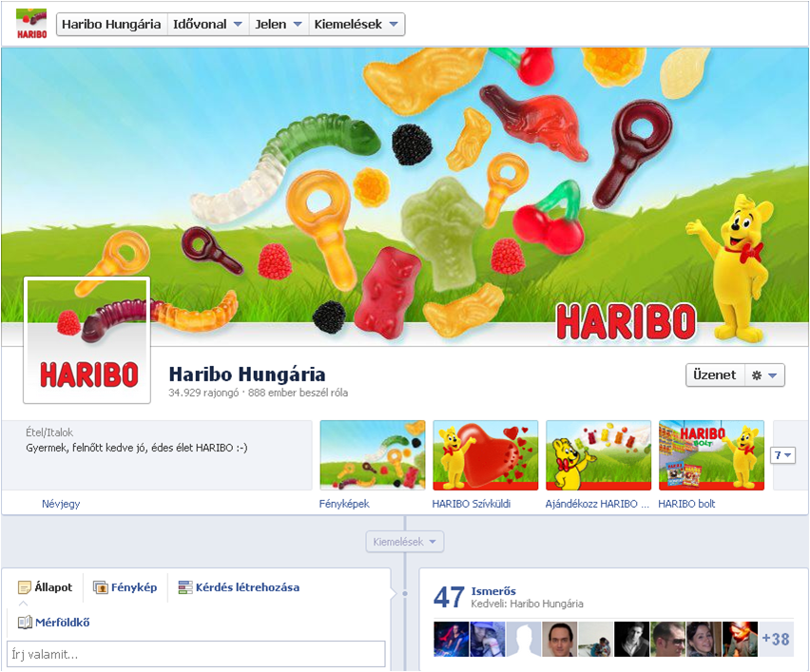Click the small Haribo logo in top bar

point(31,24)
